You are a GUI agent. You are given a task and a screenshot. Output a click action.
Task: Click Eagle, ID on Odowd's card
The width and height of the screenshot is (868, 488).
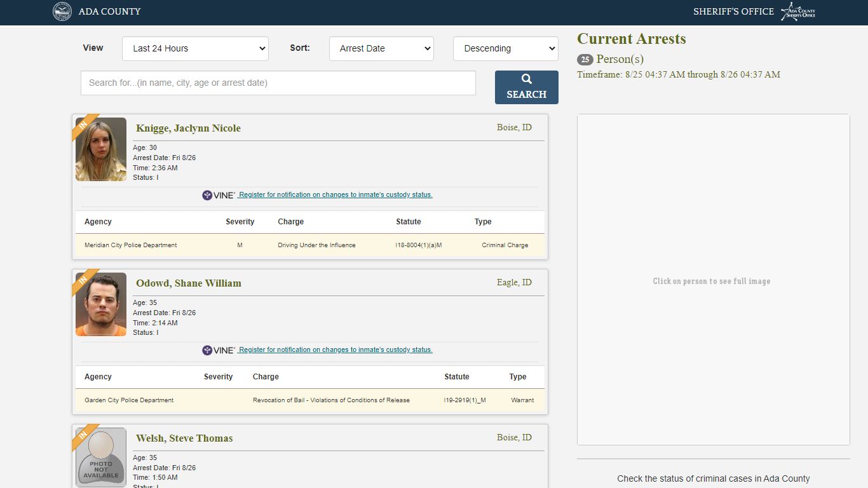pos(514,283)
